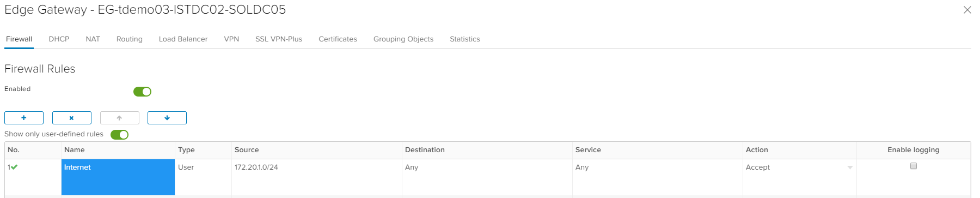The width and height of the screenshot is (980, 198).
Task: Open the SSL VPN-Plus tab
Action: (x=279, y=39)
